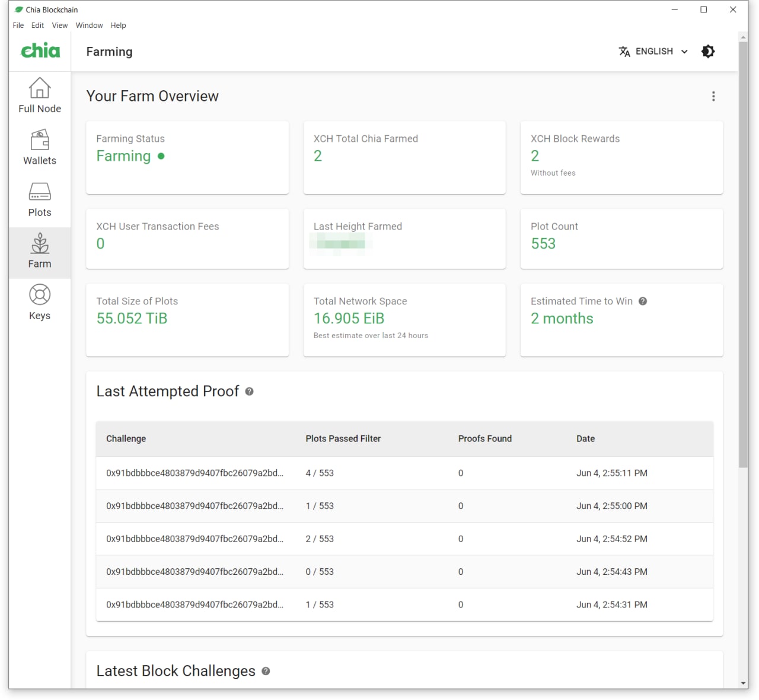Screen dimensions: 759x700
Task: Click the Date column header
Action: pos(585,439)
